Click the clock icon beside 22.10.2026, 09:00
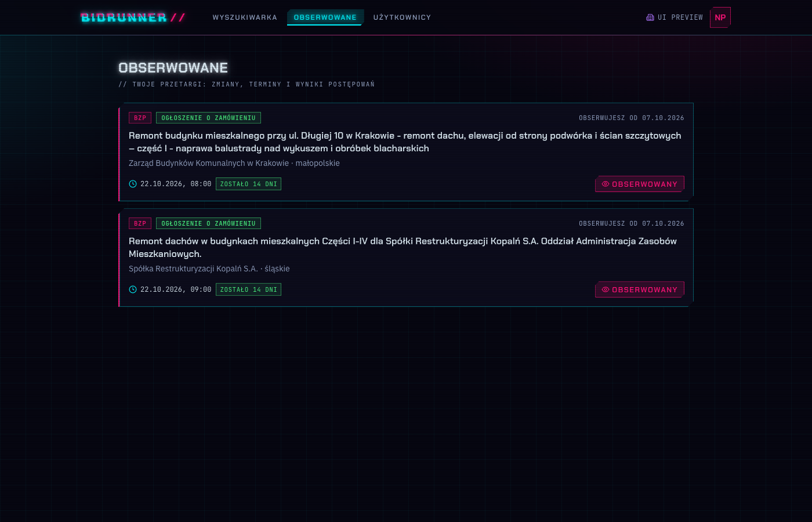The width and height of the screenshot is (812, 522). 133,289
